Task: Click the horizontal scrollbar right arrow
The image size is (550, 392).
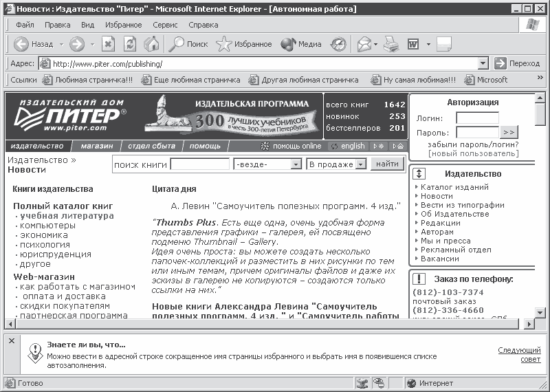Action: (529, 324)
